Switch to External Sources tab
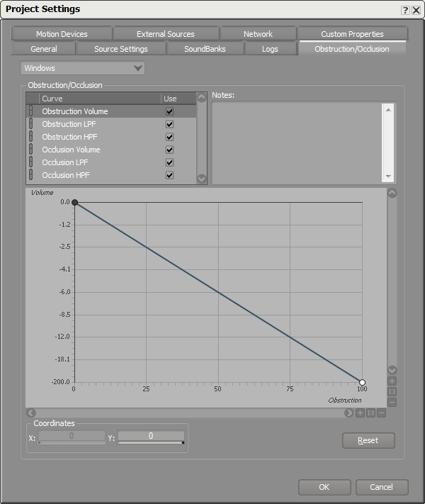This screenshot has height=504, width=425. point(166,34)
